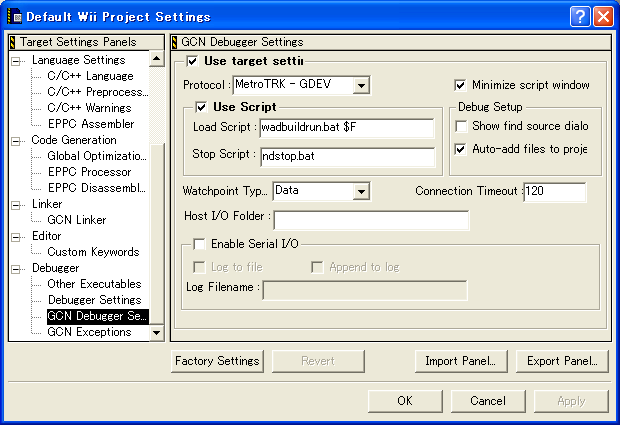
Task: Turn on Enable Serial I/O
Action: pyautogui.click(x=199, y=244)
